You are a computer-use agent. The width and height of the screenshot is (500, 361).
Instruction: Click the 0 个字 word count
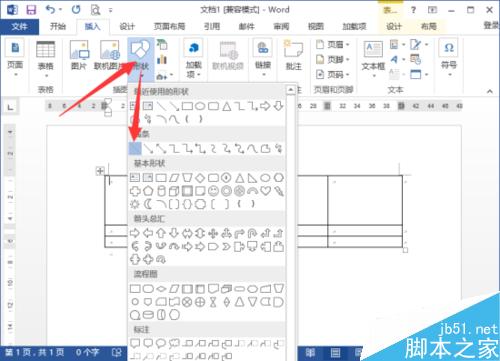coord(88,353)
